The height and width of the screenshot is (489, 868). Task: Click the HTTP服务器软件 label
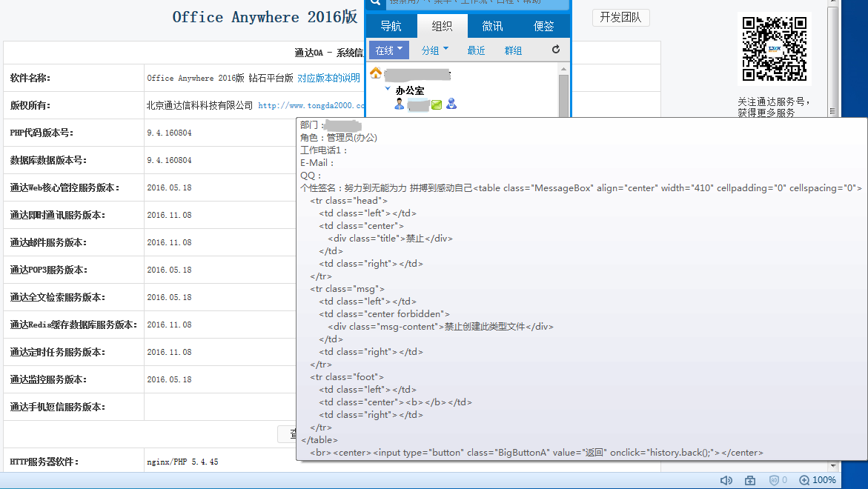44,462
